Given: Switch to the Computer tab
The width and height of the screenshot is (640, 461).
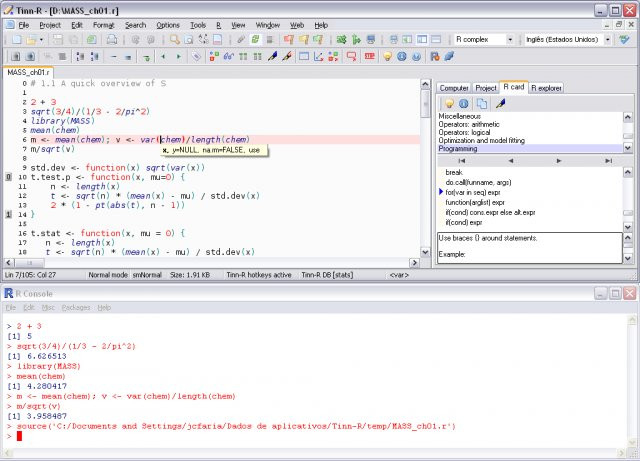Looking at the screenshot, I should [x=454, y=88].
